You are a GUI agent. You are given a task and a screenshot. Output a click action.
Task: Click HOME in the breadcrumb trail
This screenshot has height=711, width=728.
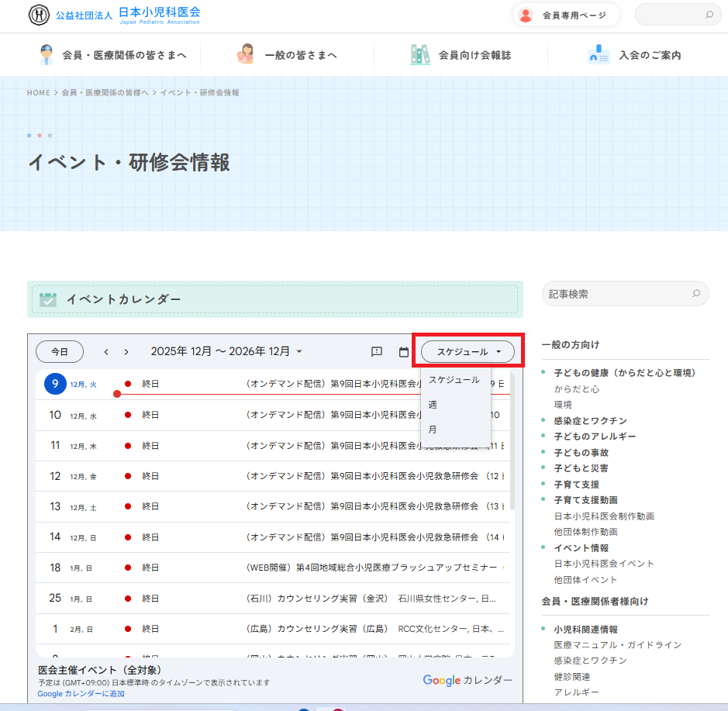[38, 92]
